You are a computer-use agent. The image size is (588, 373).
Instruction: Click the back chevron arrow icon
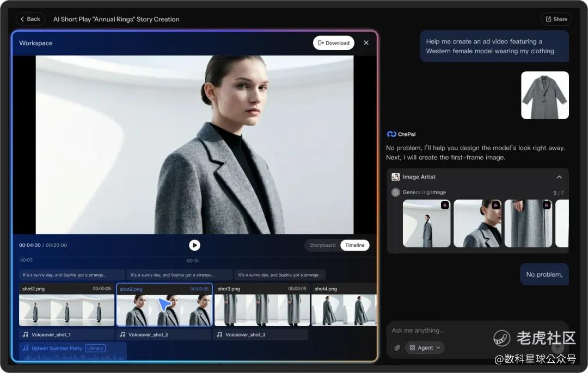pos(22,19)
